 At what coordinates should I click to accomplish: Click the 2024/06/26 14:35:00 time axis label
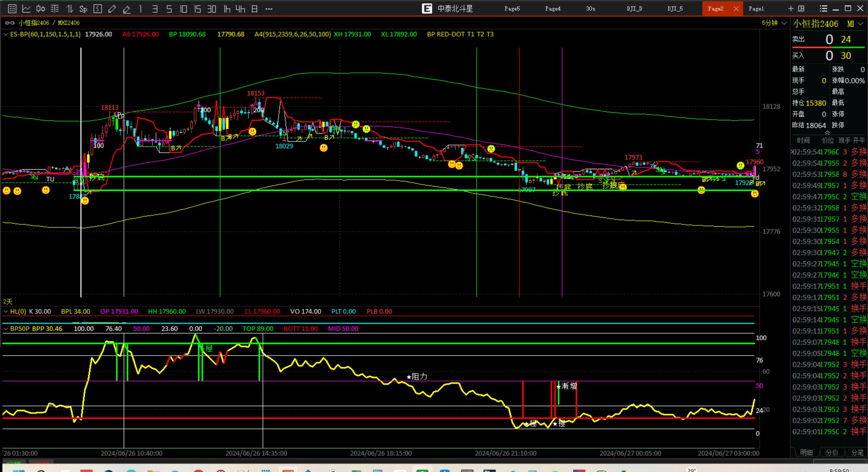(256, 453)
